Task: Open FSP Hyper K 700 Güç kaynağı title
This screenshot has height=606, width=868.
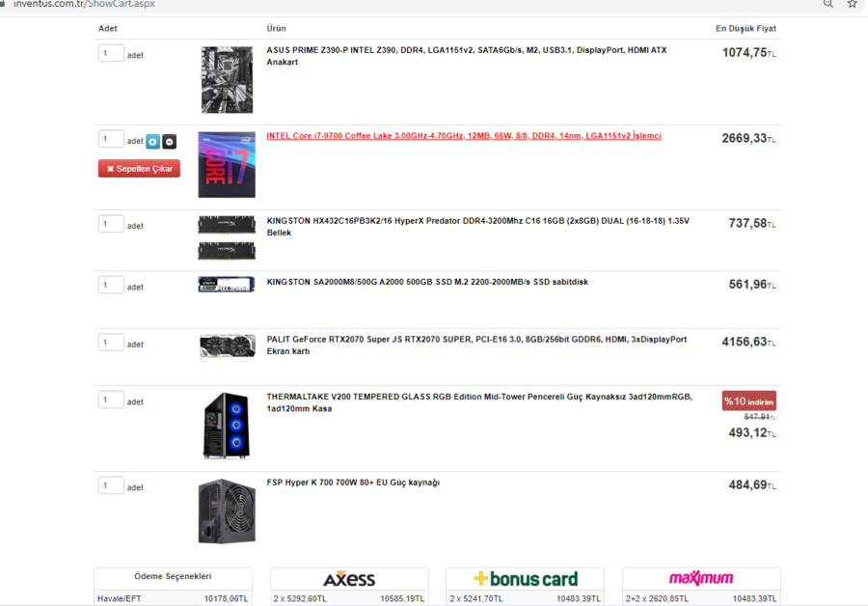Action: pyautogui.click(x=353, y=482)
